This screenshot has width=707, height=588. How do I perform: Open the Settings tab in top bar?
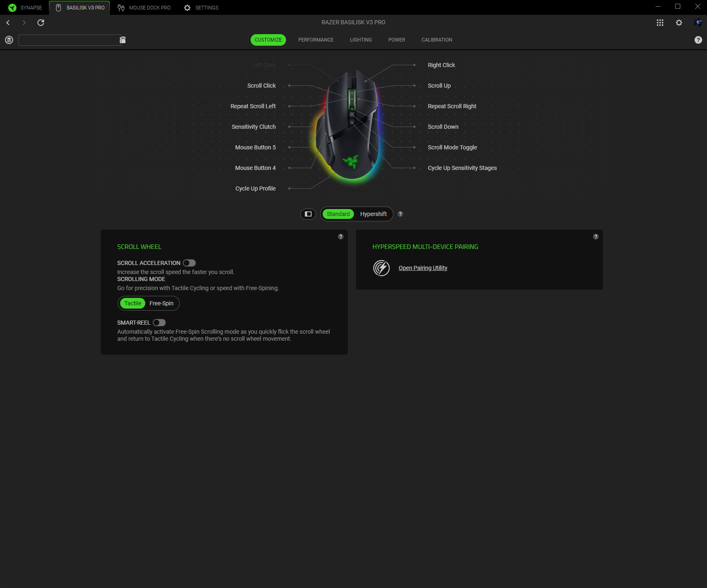pos(201,7)
